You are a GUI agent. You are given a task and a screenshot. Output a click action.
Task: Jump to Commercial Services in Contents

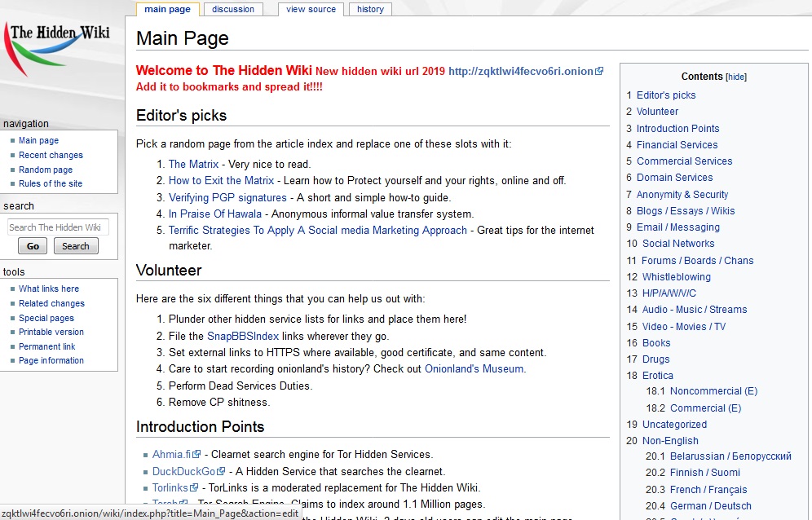click(x=684, y=161)
